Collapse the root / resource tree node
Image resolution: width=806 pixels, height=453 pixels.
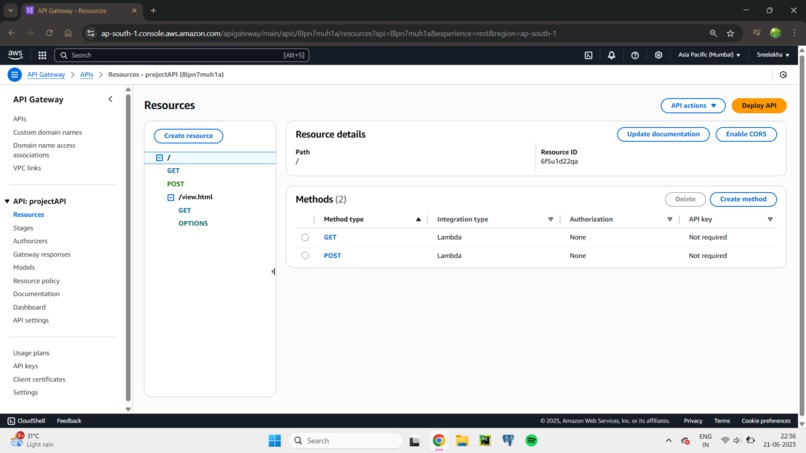point(159,158)
